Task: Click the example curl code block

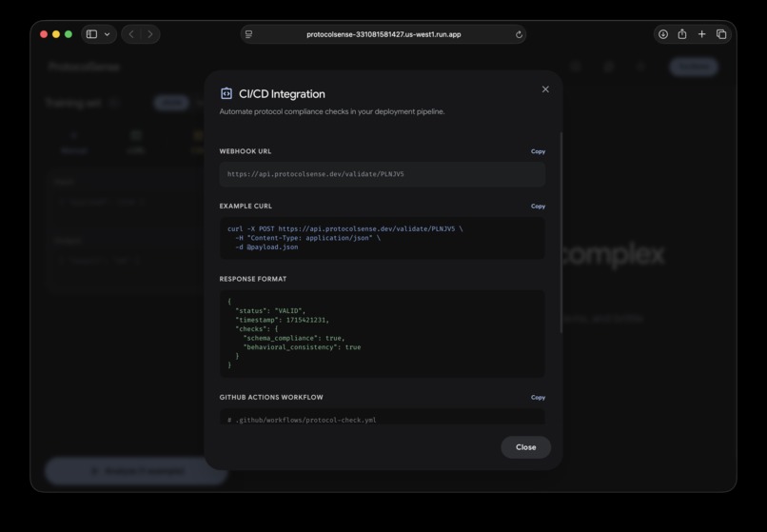Action: [x=382, y=238]
